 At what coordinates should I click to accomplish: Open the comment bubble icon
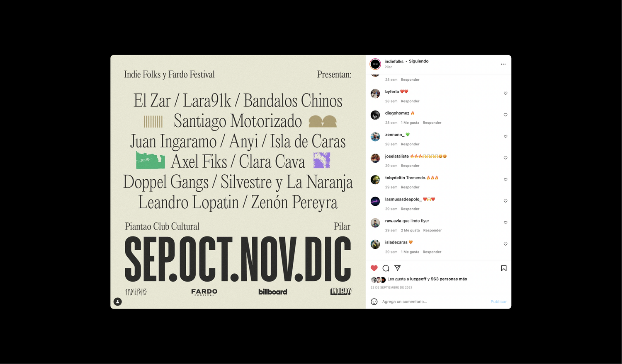click(x=386, y=268)
